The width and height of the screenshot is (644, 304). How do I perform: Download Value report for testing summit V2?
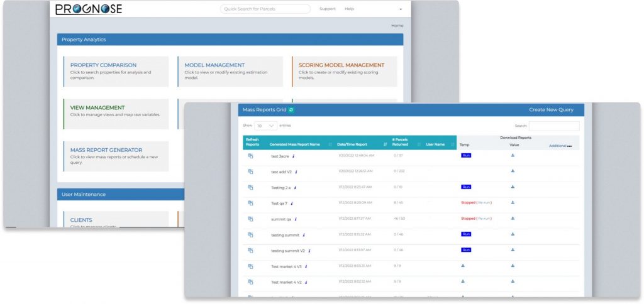(x=513, y=250)
